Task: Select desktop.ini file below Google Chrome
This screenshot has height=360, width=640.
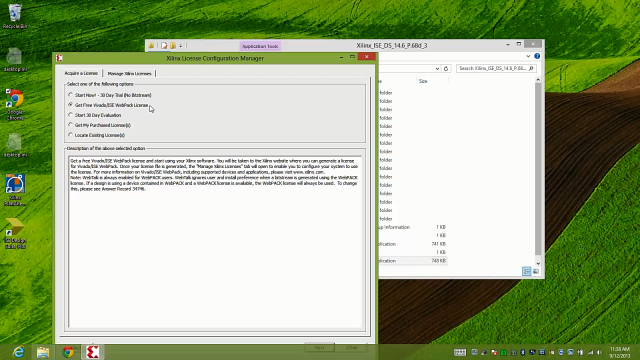Action: pos(15,145)
